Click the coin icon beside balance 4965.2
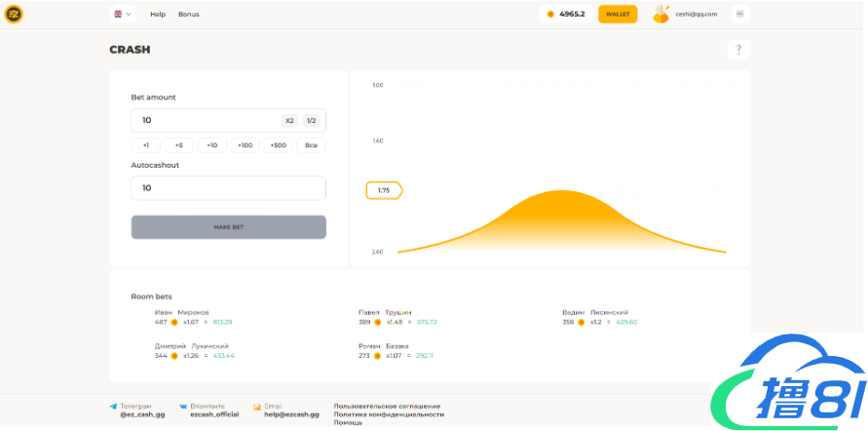The width and height of the screenshot is (868, 431). coord(550,14)
